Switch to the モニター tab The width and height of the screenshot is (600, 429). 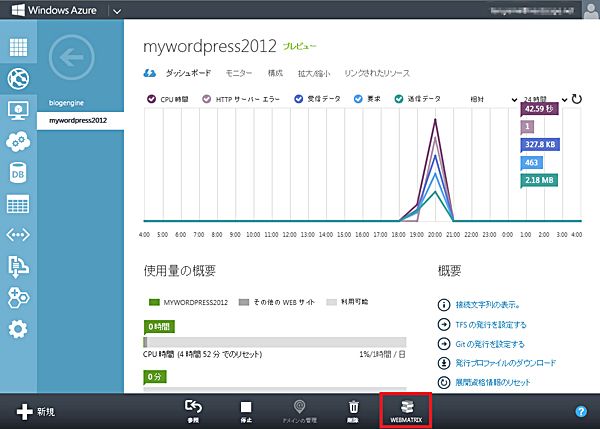[x=239, y=73]
